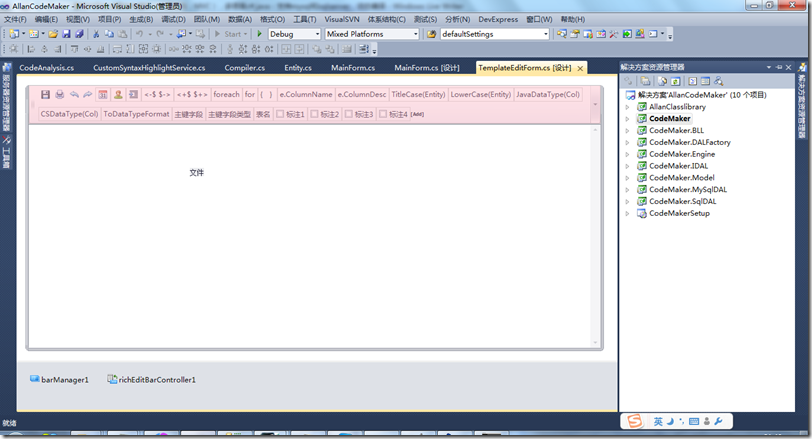The width and height of the screenshot is (812, 439).
Task: Select the barManager1 component
Action: (x=59, y=379)
